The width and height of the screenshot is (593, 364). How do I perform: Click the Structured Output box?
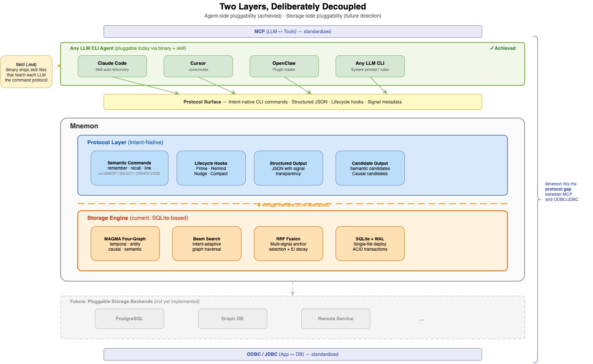[288, 168]
